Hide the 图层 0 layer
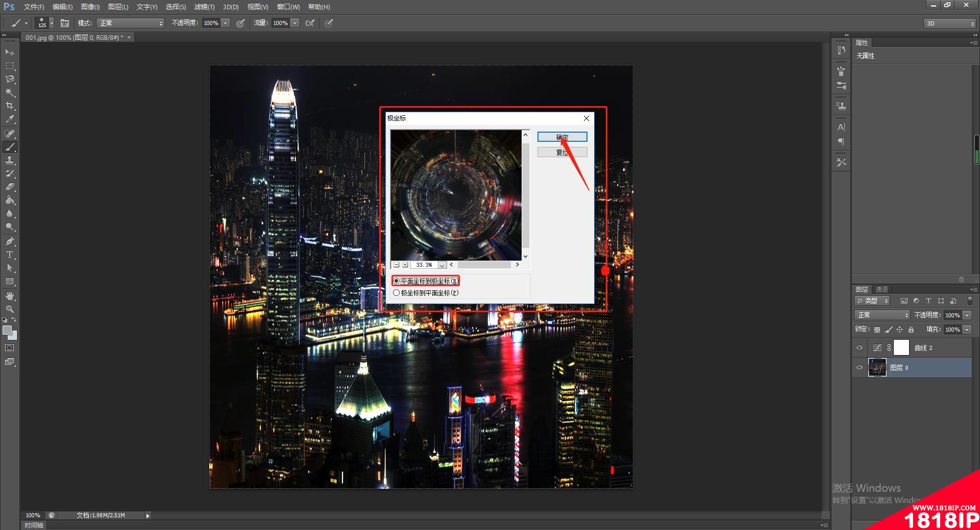 pyautogui.click(x=860, y=367)
